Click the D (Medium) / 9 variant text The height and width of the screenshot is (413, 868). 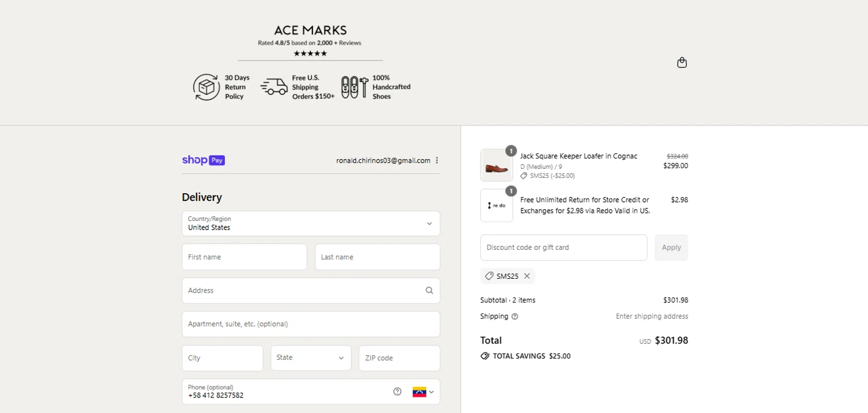coord(541,167)
